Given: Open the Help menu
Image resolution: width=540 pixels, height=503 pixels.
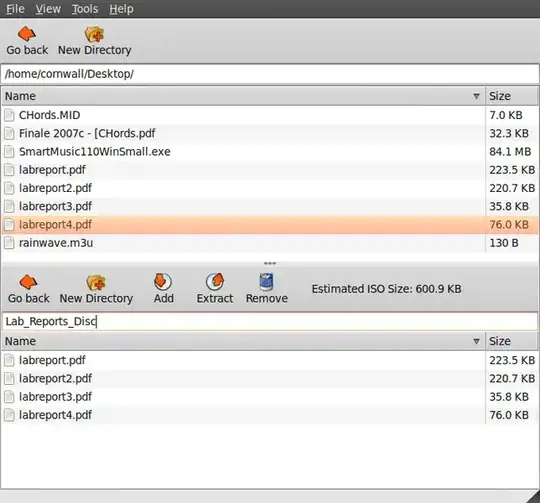Looking at the screenshot, I should [x=121, y=9].
